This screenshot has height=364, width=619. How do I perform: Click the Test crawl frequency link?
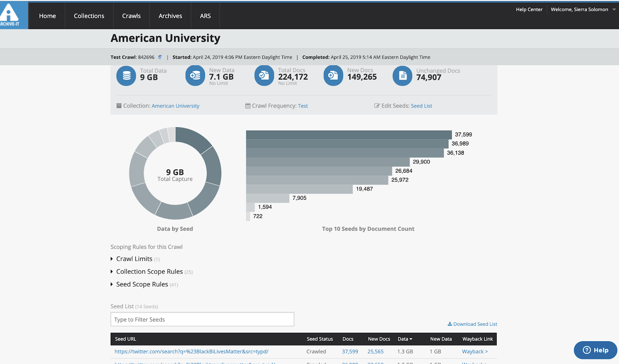pos(303,106)
